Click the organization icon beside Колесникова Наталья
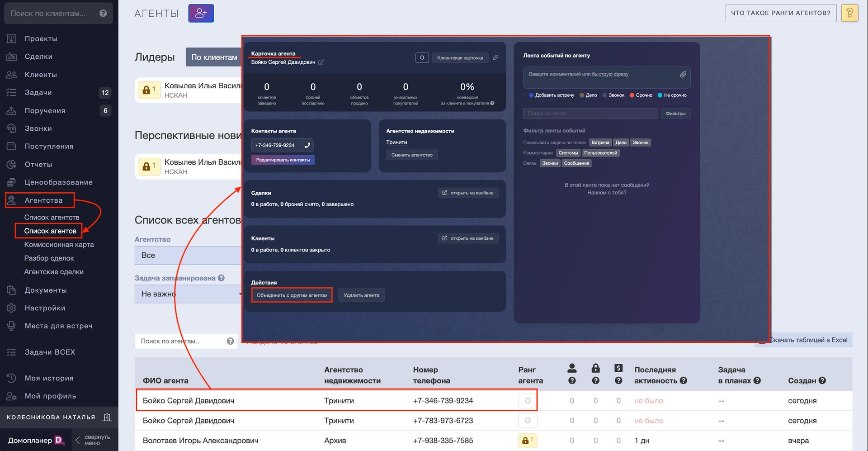The width and height of the screenshot is (868, 451). [107, 417]
